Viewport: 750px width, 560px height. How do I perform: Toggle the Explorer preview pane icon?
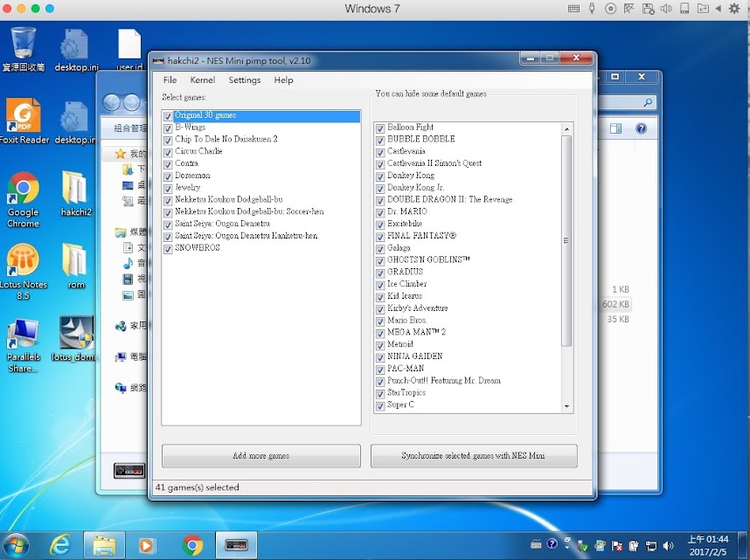tap(616, 128)
